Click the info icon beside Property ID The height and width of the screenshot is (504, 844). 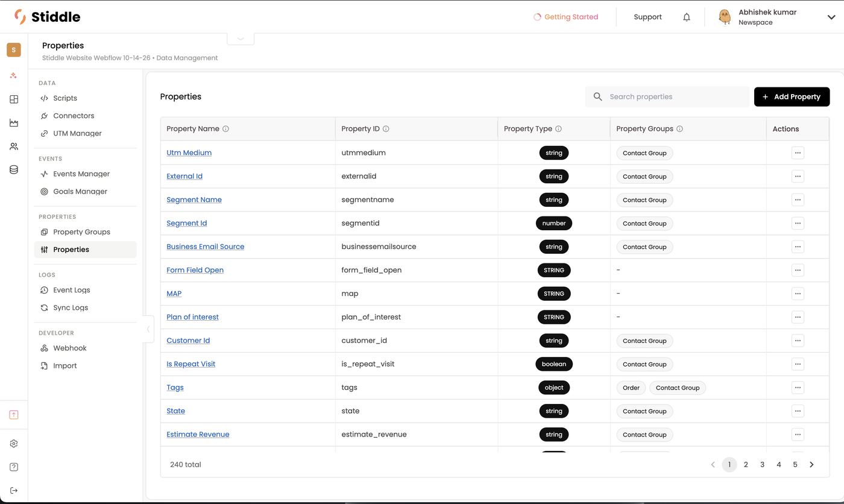click(386, 128)
